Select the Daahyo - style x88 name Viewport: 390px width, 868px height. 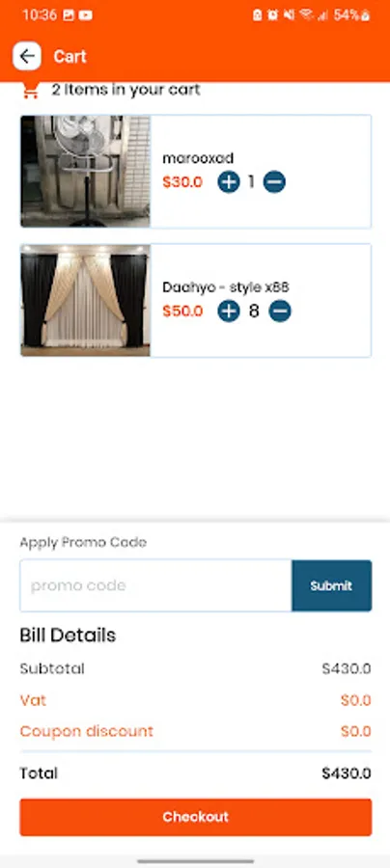[226, 287]
